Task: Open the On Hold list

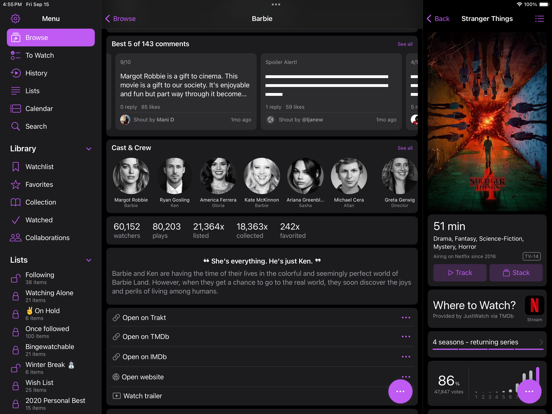Action: pyautogui.click(x=51, y=314)
